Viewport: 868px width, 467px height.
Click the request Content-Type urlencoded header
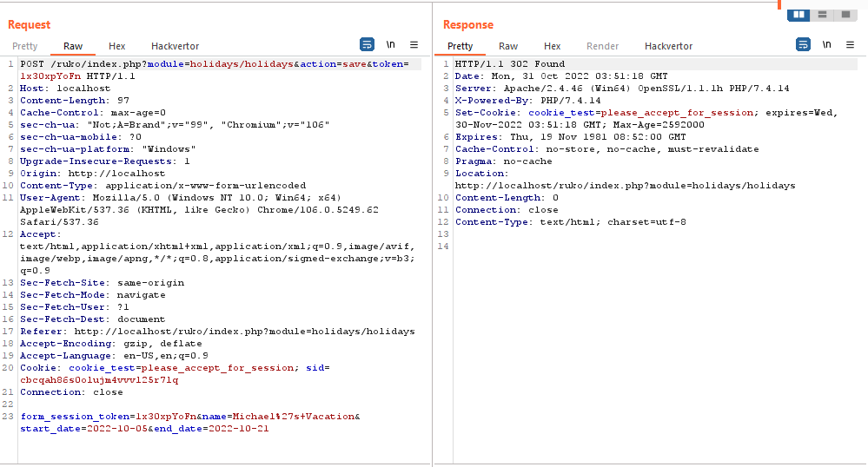coord(162,186)
